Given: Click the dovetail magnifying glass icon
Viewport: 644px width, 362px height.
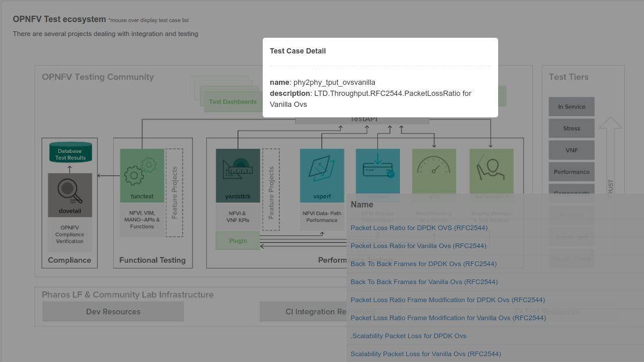Looking at the screenshot, I should click(70, 190).
